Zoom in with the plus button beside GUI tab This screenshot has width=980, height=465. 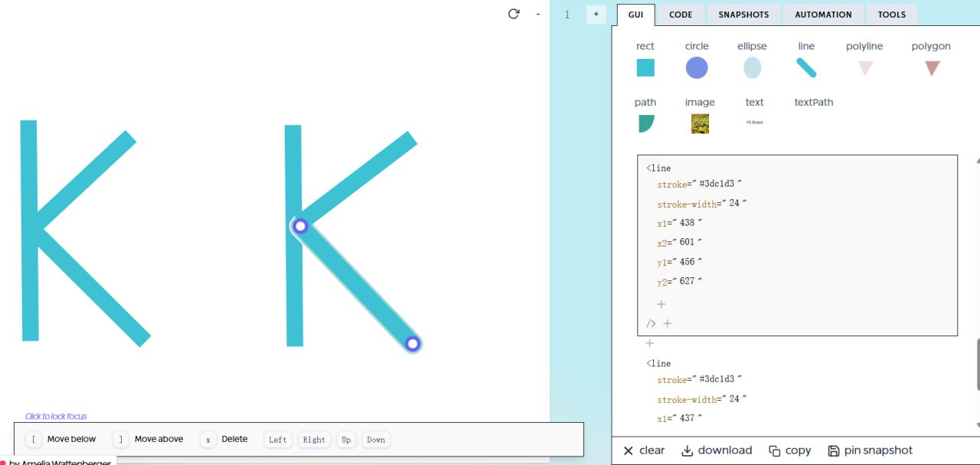[x=596, y=14]
